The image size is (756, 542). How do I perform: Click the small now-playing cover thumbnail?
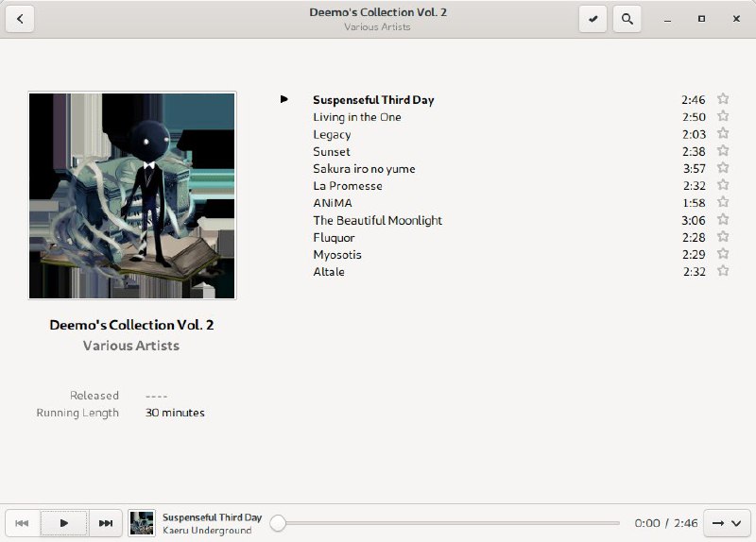pyautogui.click(x=142, y=523)
